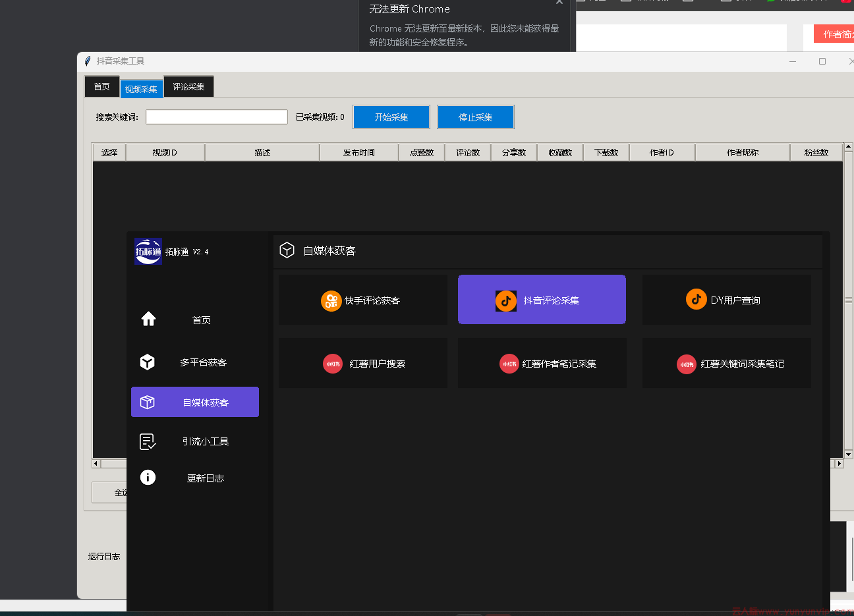Click the box icon beside 自媒体获客 in sidebar
The width and height of the screenshot is (854, 616).
(x=148, y=402)
